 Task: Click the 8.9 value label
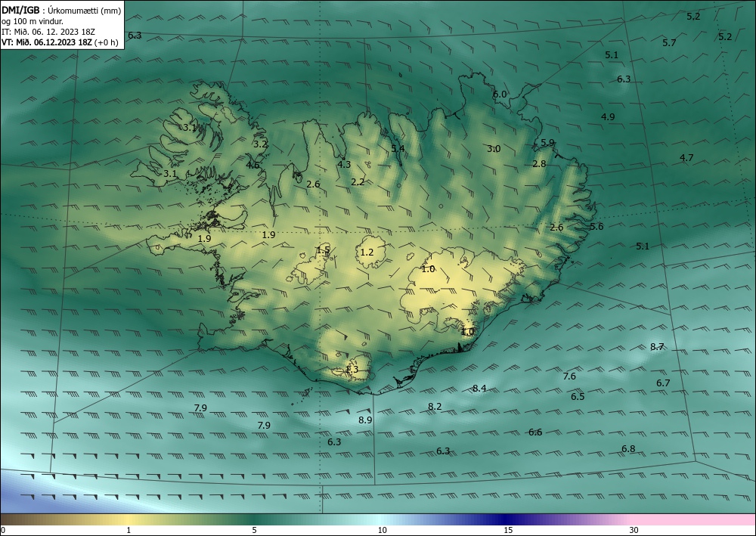point(365,420)
